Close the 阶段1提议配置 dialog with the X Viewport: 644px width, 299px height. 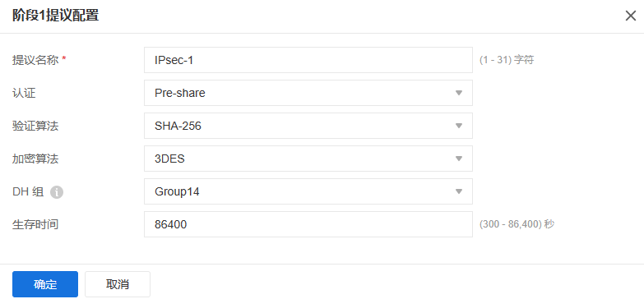click(x=631, y=16)
